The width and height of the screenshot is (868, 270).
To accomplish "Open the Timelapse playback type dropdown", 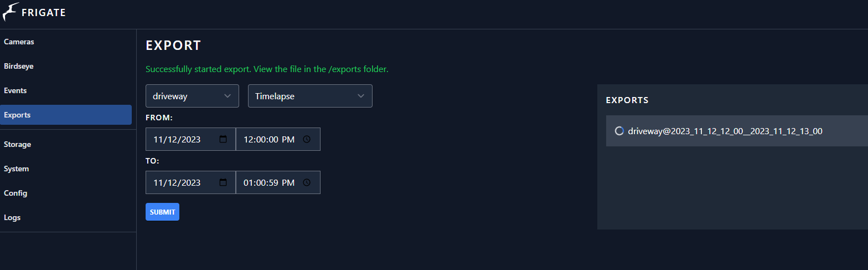I will click(310, 96).
